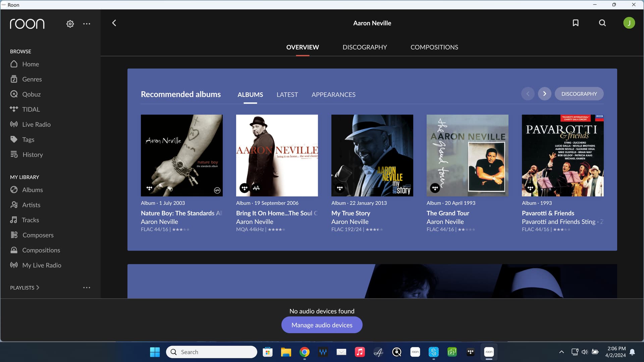Open the Playlists more options dots

(87, 288)
